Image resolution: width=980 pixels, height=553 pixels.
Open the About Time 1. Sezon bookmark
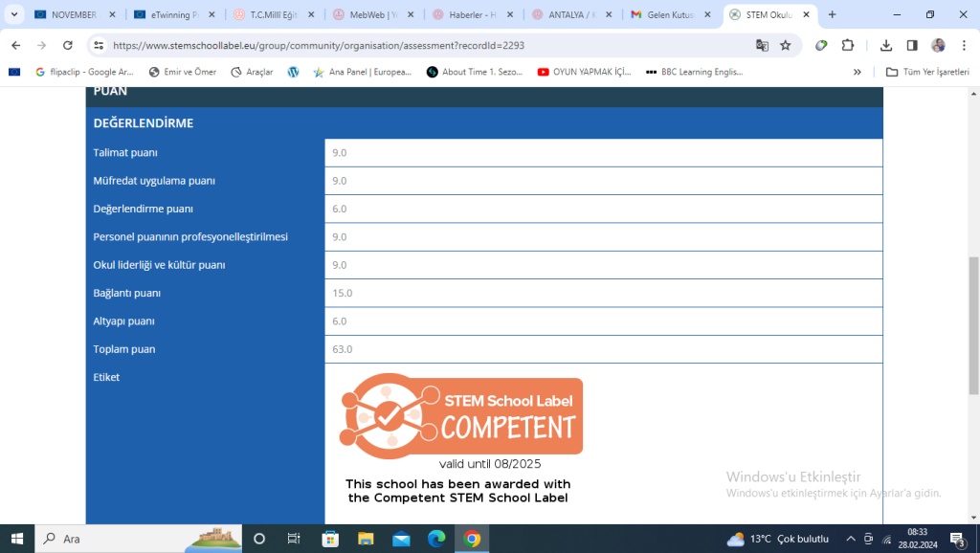point(475,72)
